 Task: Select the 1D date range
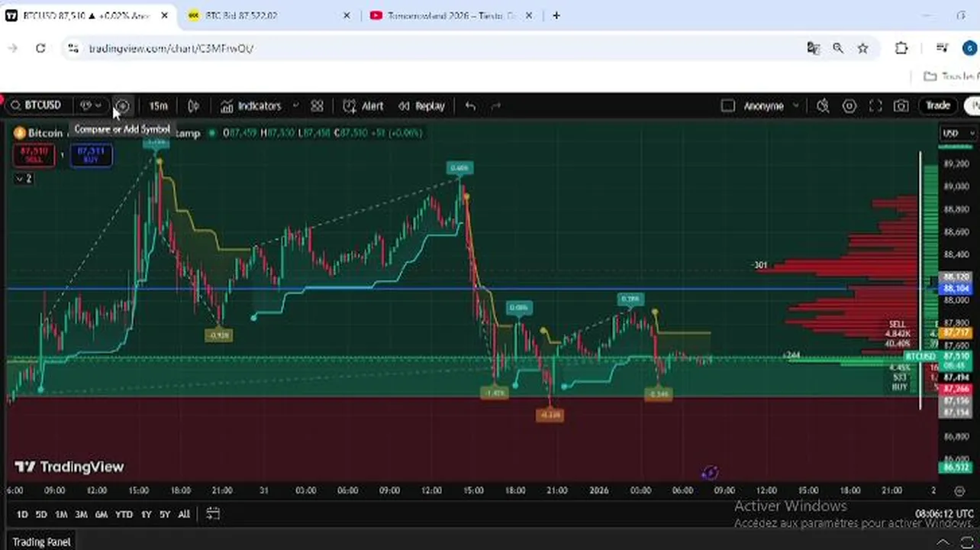(x=22, y=514)
